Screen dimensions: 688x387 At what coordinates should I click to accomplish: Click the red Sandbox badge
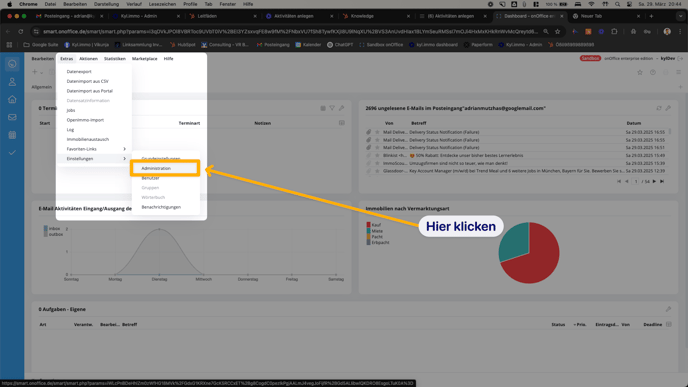(x=590, y=58)
